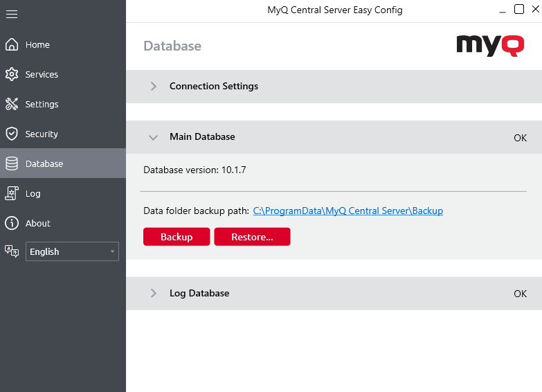This screenshot has height=392, width=542.
Task: Open the English language dropdown
Action: coord(72,251)
